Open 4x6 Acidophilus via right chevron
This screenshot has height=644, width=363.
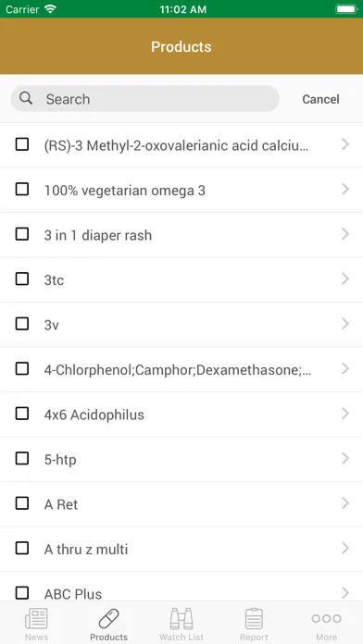pyautogui.click(x=345, y=414)
